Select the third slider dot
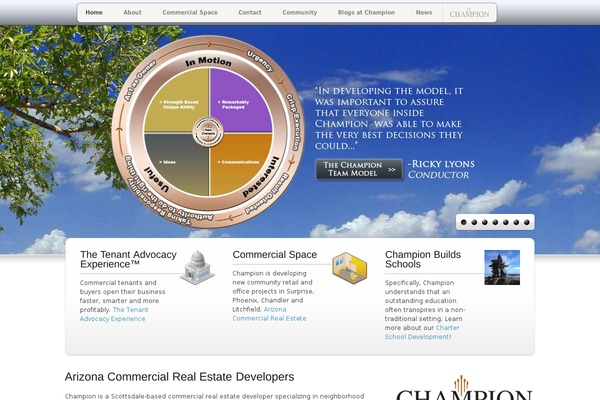 tap(485, 222)
